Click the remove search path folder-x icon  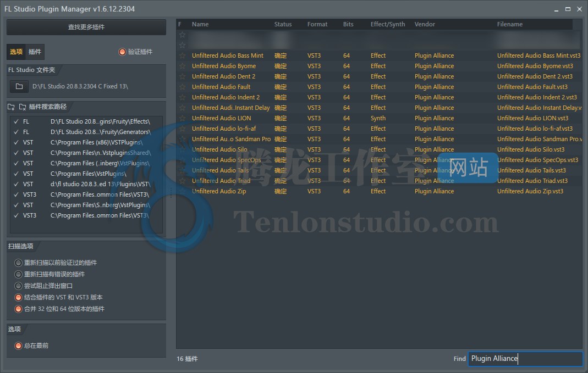pyautogui.click(x=23, y=107)
